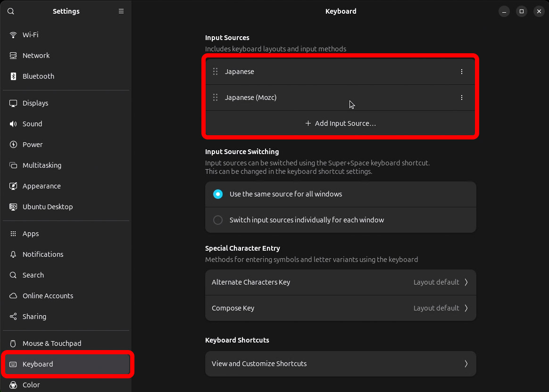Click the Appearance icon
Image resolution: width=549 pixels, height=392 pixels.
[x=13, y=186]
